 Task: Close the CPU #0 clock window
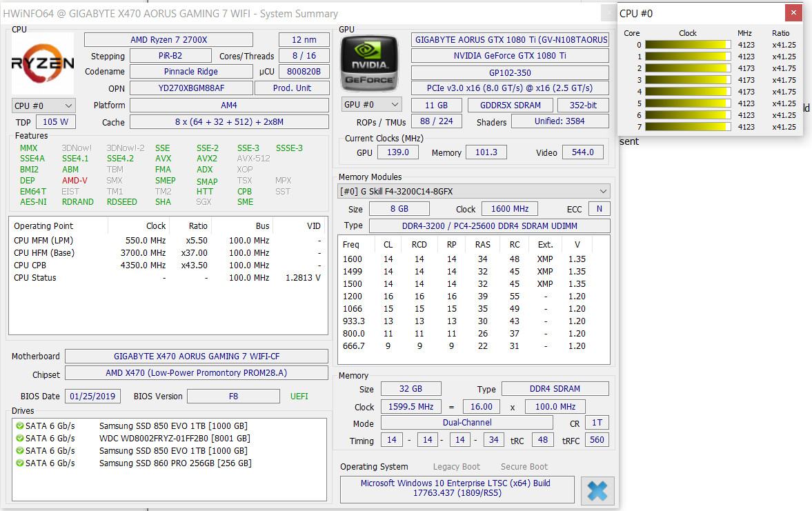point(793,13)
